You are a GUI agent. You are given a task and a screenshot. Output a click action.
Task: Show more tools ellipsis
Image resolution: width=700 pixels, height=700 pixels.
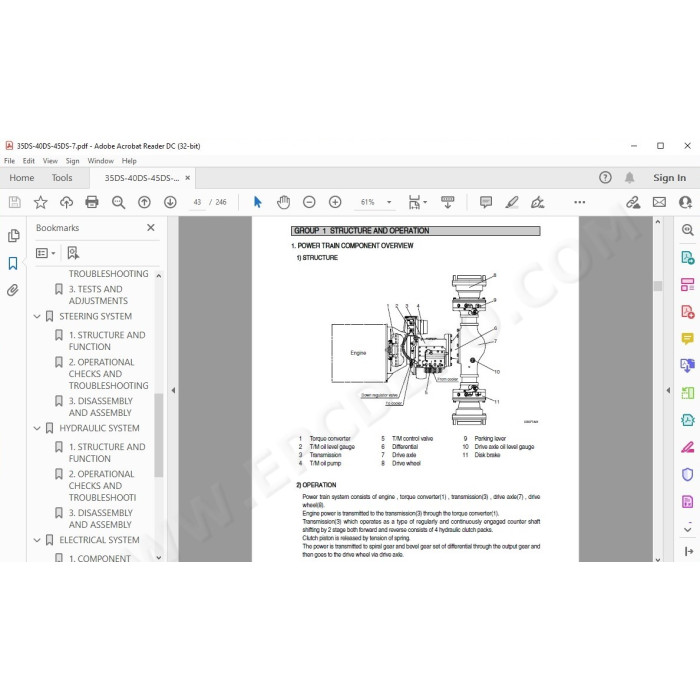click(x=579, y=202)
